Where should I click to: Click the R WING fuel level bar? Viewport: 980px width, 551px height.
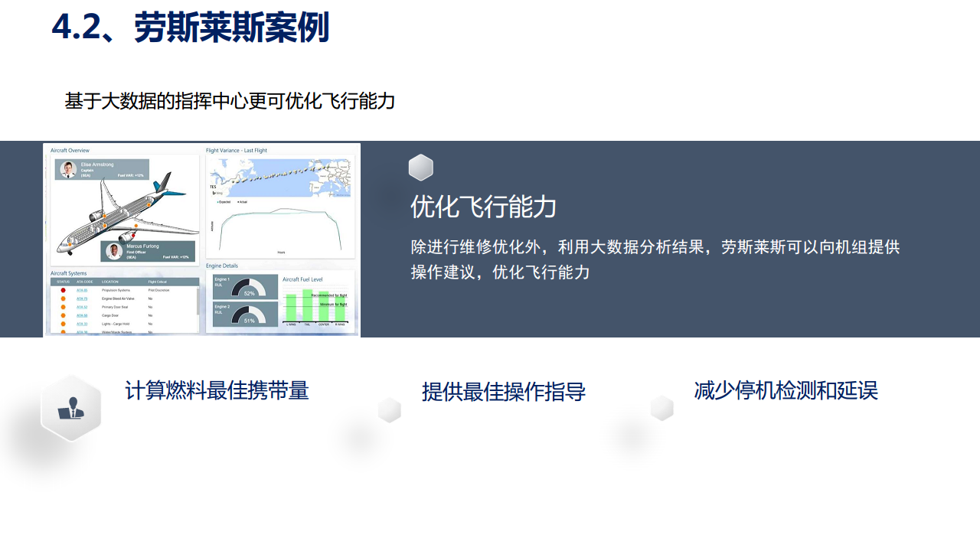click(x=340, y=308)
